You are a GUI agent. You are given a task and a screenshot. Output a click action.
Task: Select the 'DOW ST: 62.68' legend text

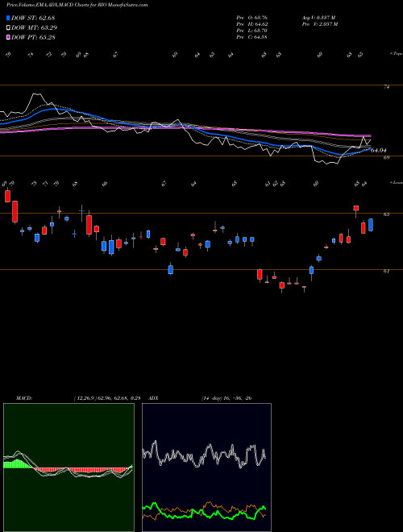[x=33, y=18]
